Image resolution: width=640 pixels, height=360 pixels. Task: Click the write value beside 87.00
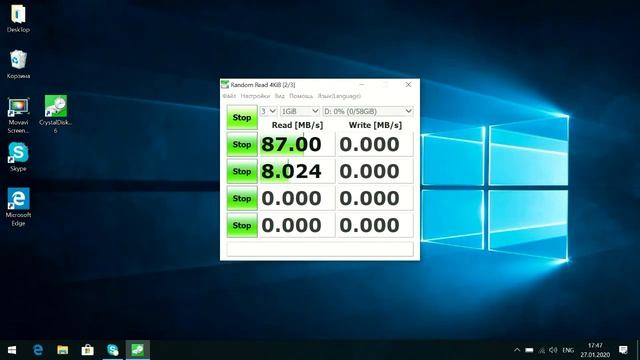tap(375, 144)
